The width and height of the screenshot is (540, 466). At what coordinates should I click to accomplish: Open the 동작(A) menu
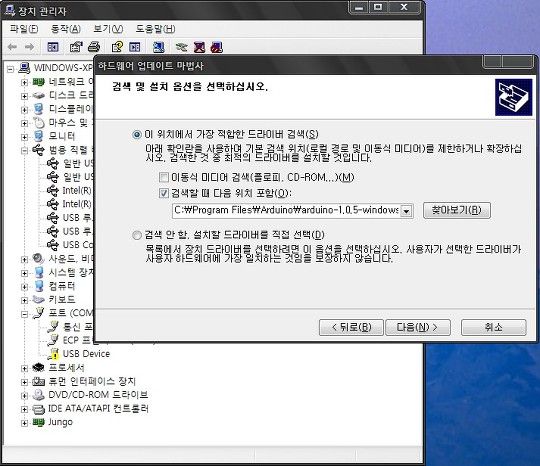pos(66,29)
